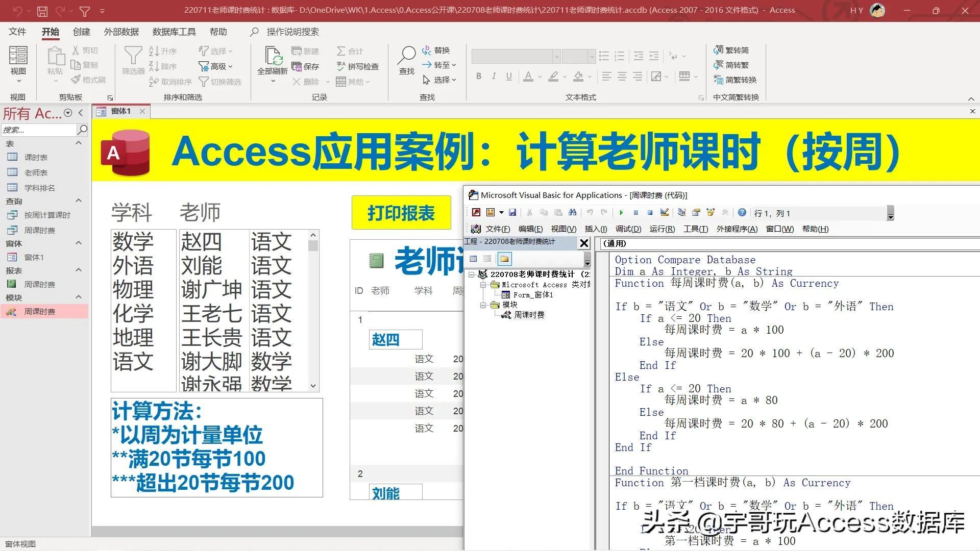Image resolution: width=980 pixels, height=551 pixels.
Task: Click the Save icon in VBA toolbar
Action: point(513,212)
